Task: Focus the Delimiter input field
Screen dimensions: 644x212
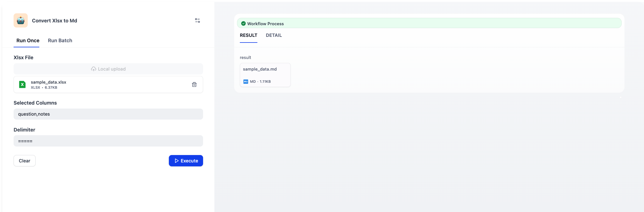Action: [108, 141]
